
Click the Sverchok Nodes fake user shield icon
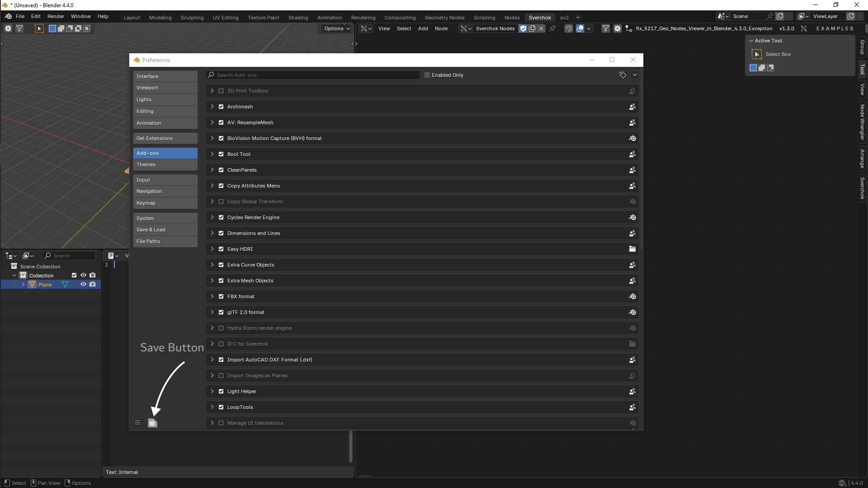click(x=523, y=28)
